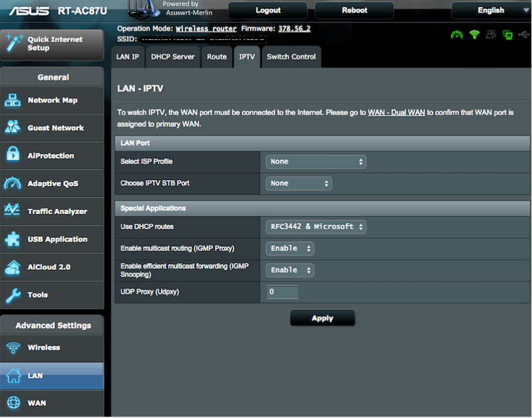
Task: Click the Adaptive QoS gauge icon
Action: 13,183
